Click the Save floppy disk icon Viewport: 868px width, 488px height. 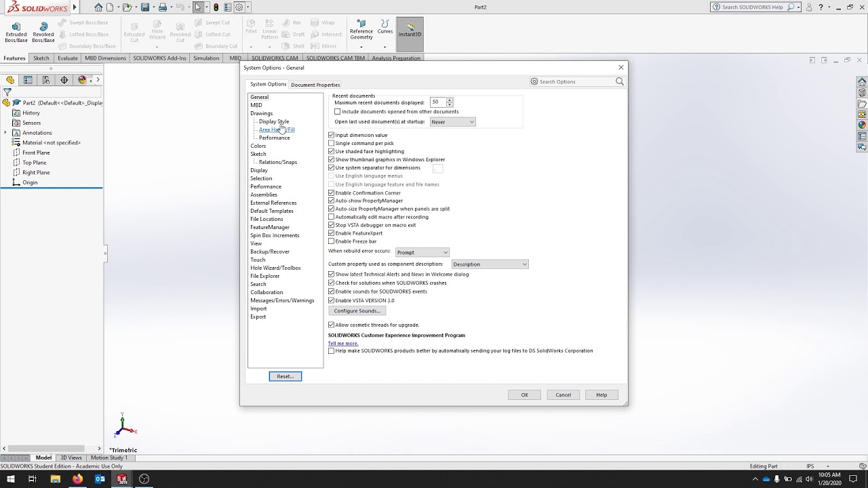tap(145, 7)
